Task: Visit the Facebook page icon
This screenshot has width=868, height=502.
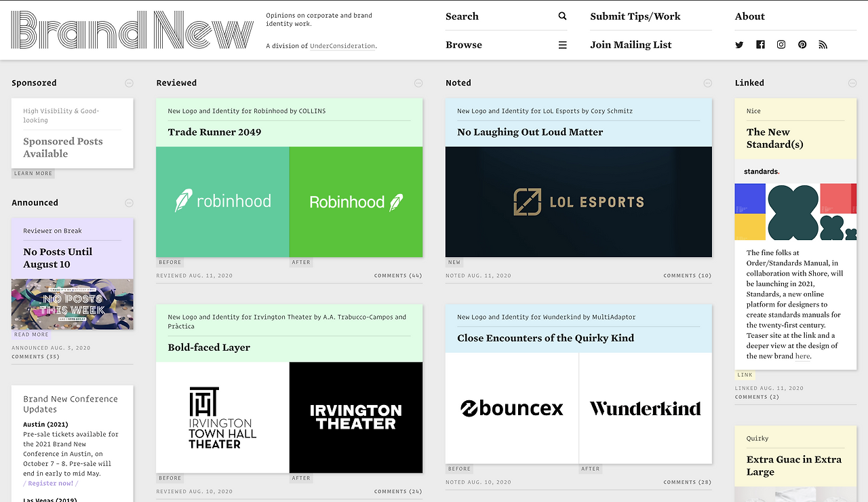Action: (760, 45)
